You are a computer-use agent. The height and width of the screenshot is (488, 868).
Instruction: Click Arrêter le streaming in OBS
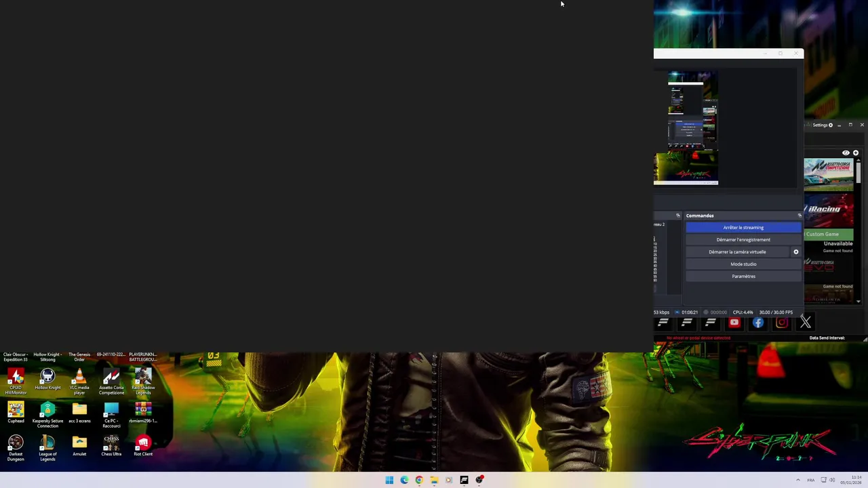coord(743,228)
